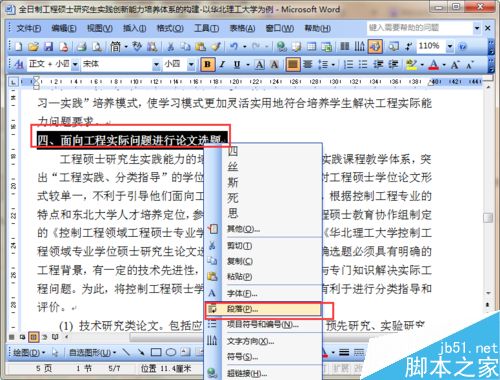Toggle Italic formatting
This screenshot has height=380, width=500.
[222, 64]
